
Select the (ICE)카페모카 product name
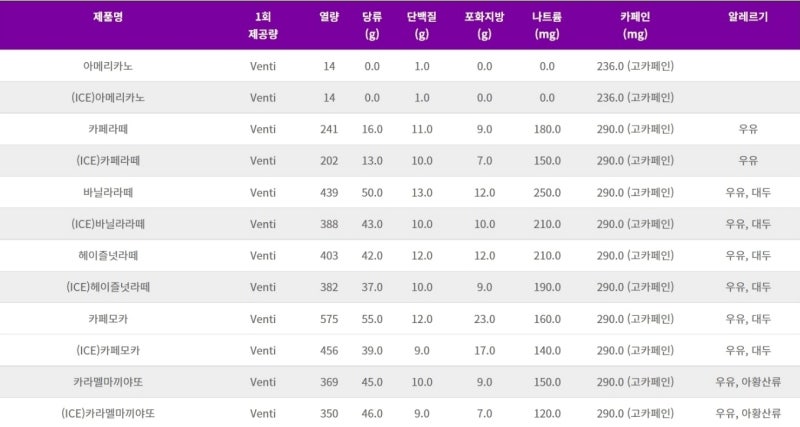(x=108, y=350)
